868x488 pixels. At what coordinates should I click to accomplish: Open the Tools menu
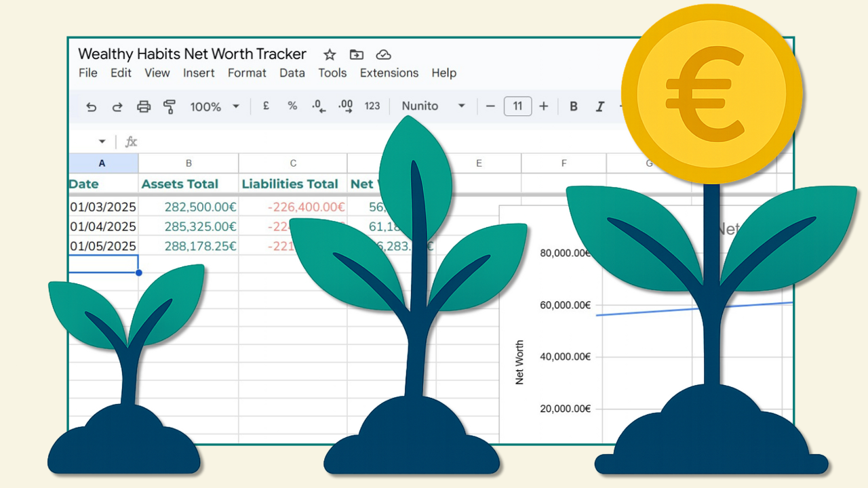tap(332, 73)
